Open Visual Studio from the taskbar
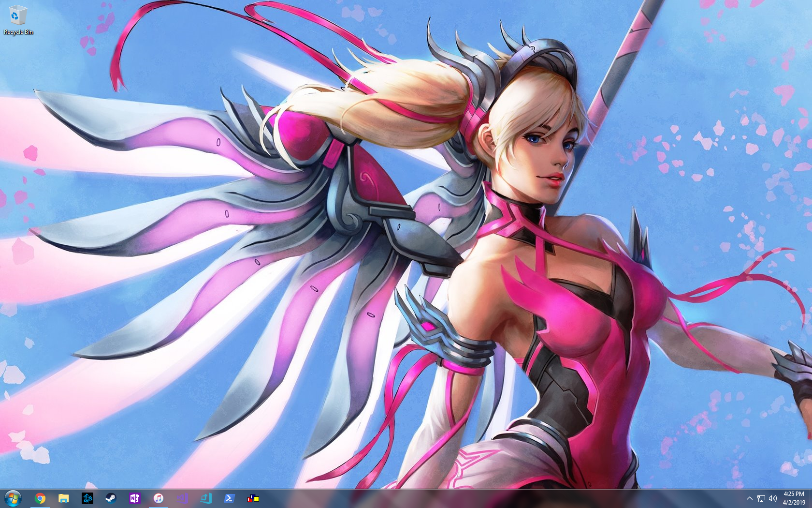 click(x=182, y=498)
